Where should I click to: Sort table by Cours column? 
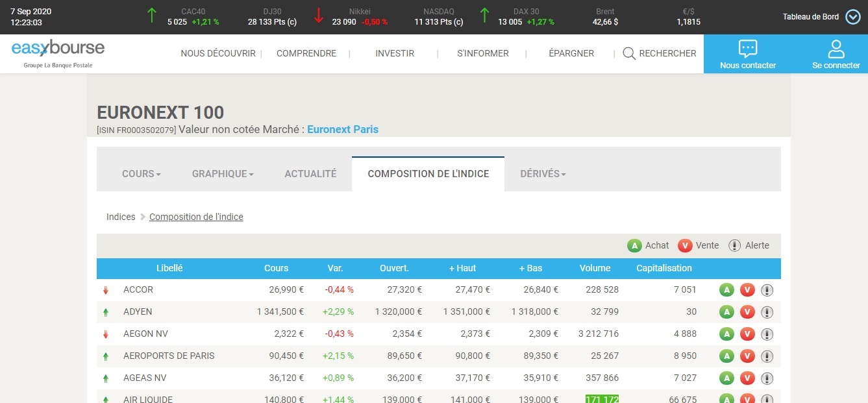[x=277, y=268]
